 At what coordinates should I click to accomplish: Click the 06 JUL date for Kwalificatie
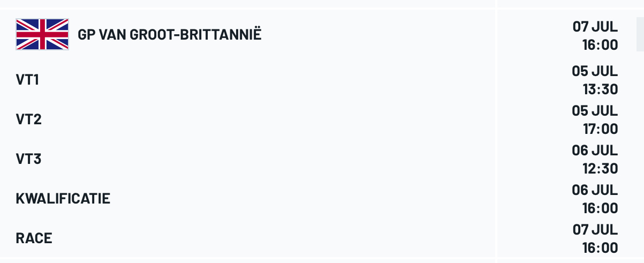[x=595, y=190]
